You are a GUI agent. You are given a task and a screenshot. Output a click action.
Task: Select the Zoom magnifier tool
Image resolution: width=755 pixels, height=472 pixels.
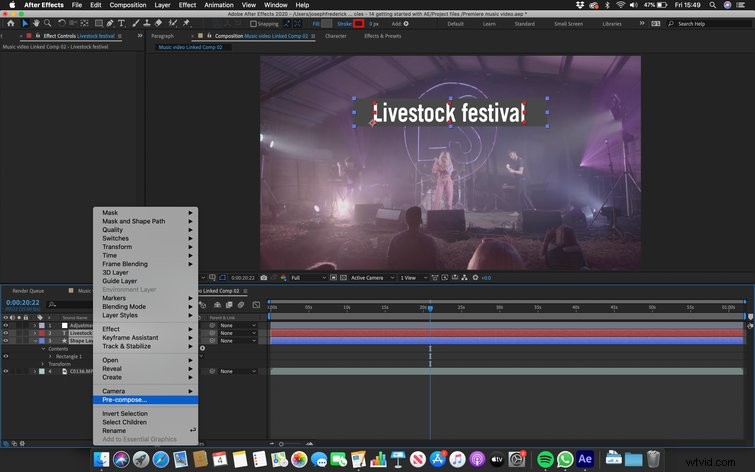click(47, 23)
